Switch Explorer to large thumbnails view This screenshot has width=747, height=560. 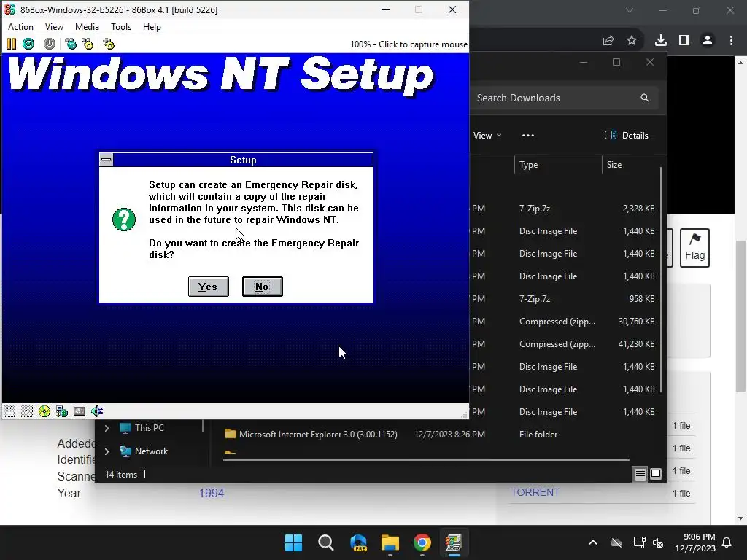(656, 474)
